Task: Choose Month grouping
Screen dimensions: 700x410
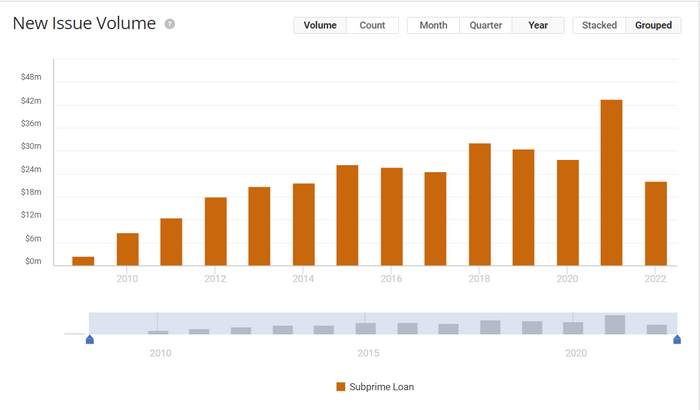Action: (433, 25)
